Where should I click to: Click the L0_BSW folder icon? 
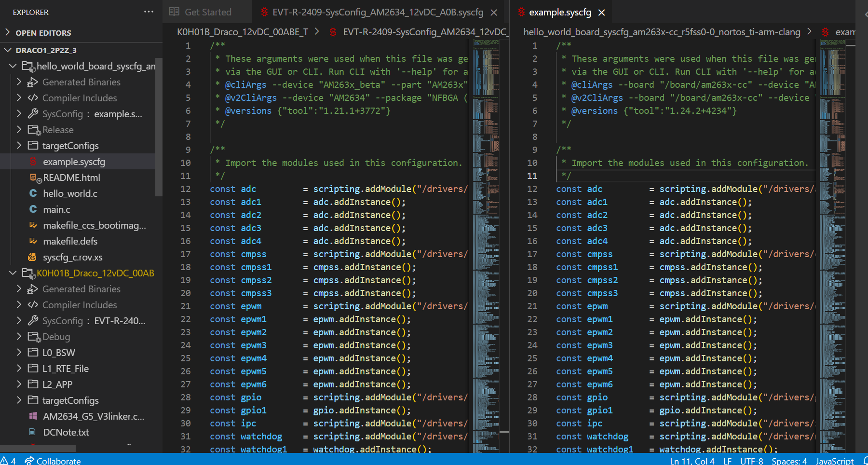click(x=33, y=353)
